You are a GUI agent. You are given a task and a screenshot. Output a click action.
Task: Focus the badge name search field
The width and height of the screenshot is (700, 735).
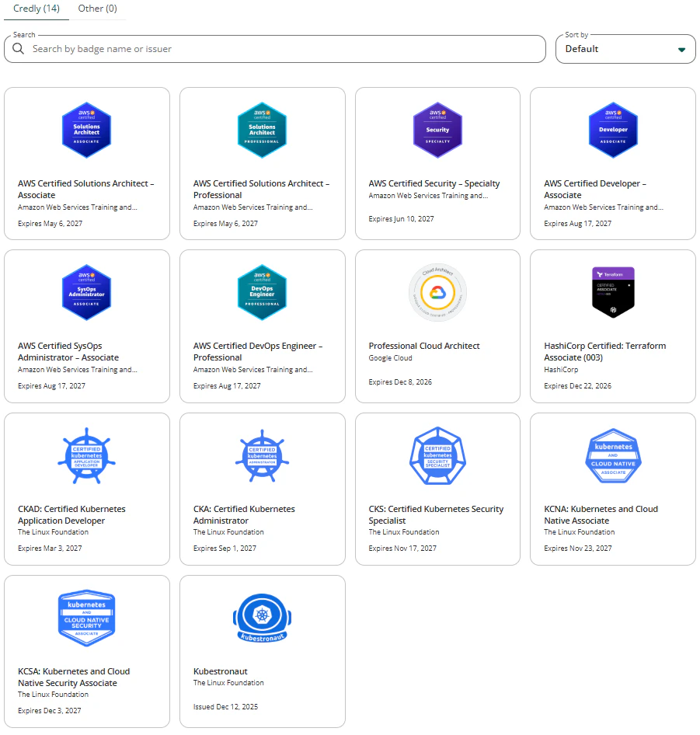275,49
